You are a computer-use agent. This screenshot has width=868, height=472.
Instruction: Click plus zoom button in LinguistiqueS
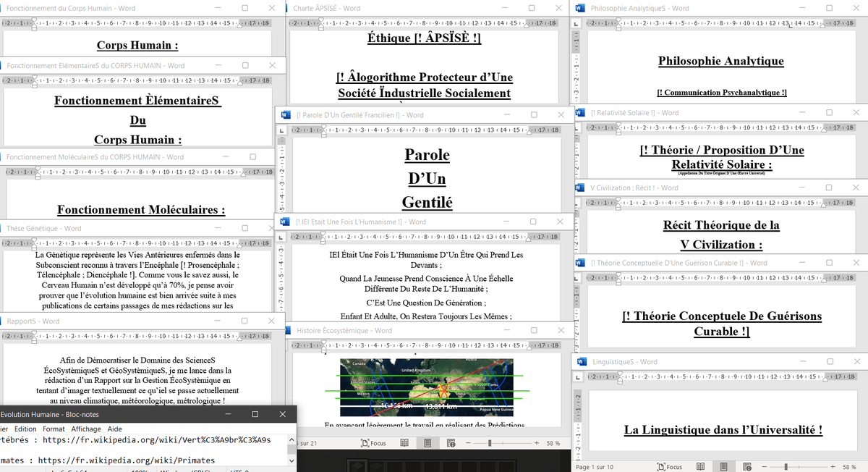tap(833, 467)
